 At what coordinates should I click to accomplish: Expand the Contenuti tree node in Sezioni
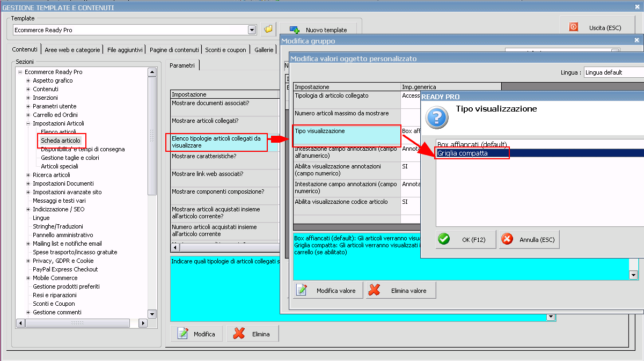[28, 89]
